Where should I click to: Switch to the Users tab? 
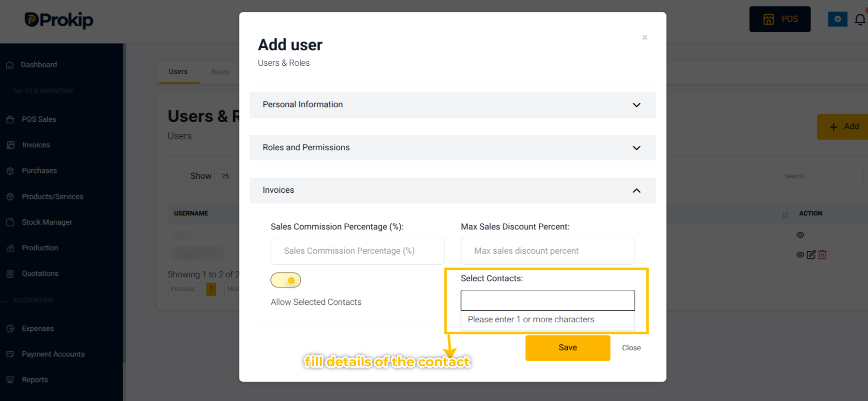178,72
